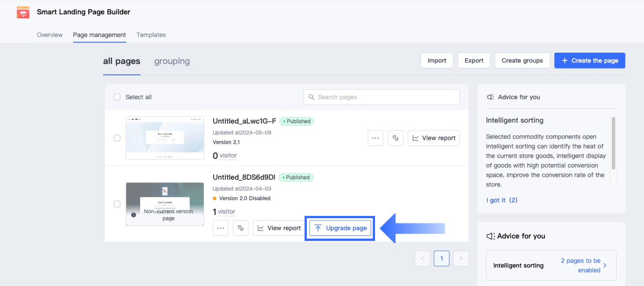Check the box for Untitled_8DS6d9DI page

pos(117,204)
